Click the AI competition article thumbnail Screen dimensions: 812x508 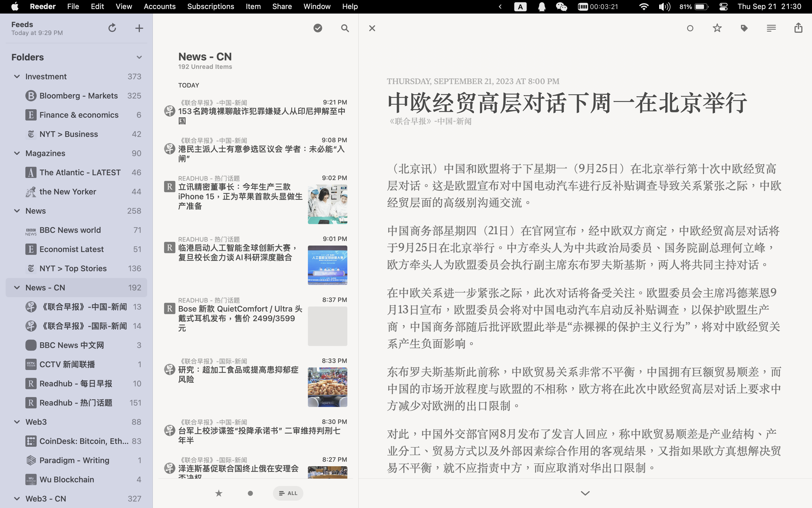coord(328,265)
